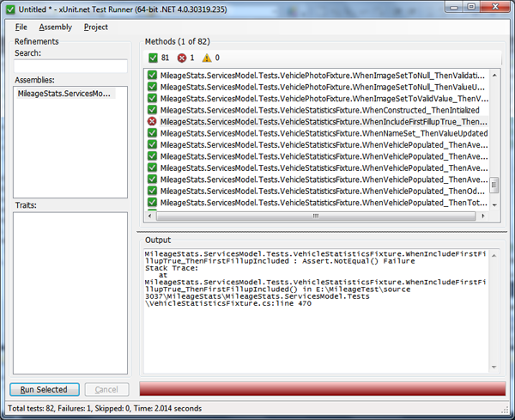Open the File menu

[x=21, y=27]
